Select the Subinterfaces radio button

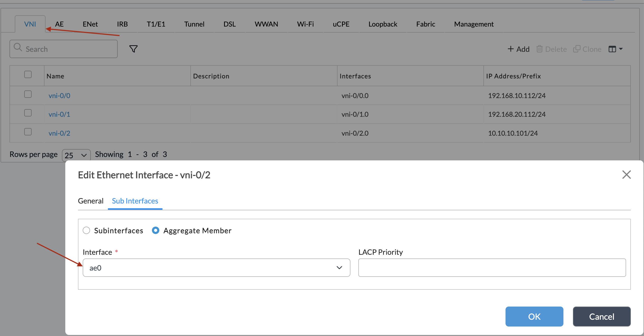point(86,231)
